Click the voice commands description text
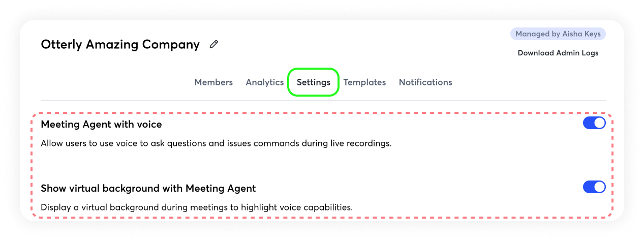The image size is (644, 241). [x=216, y=143]
